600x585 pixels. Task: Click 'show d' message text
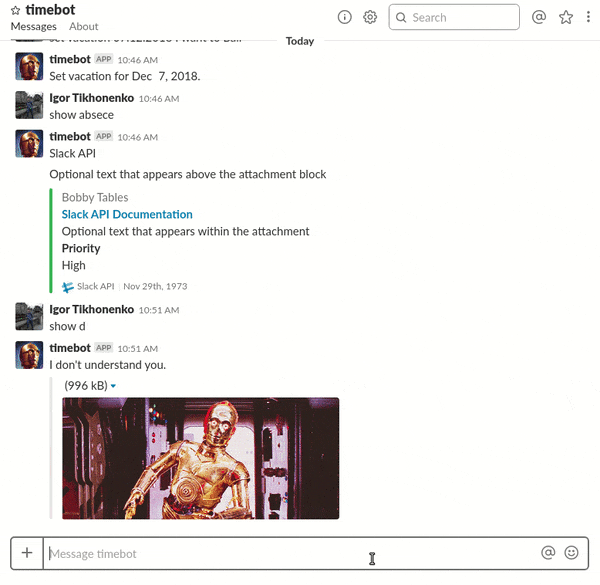[67, 326]
